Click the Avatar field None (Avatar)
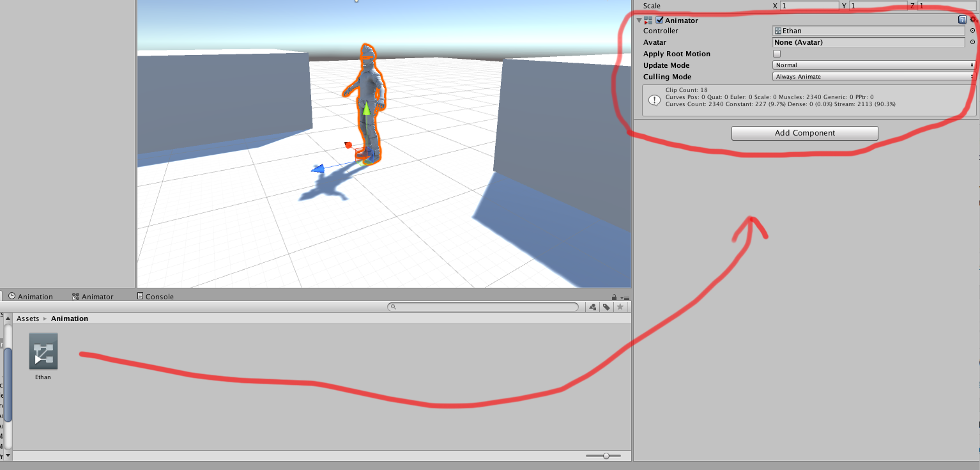The width and height of the screenshot is (980, 470). coord(869,42)
